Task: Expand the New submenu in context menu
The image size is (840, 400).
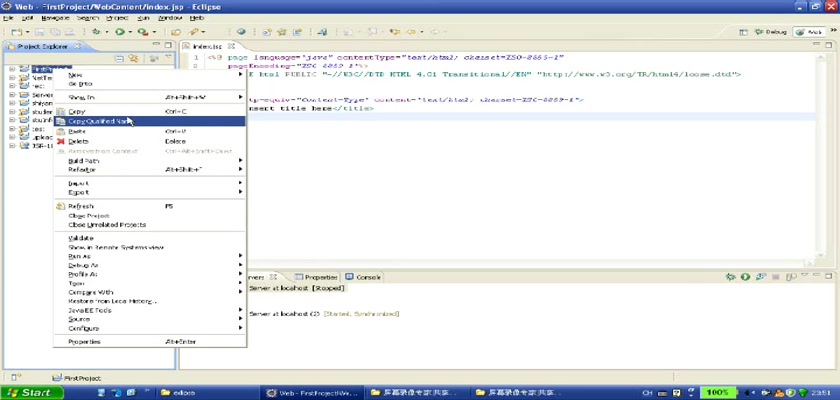Action: [x=75, y=75]
